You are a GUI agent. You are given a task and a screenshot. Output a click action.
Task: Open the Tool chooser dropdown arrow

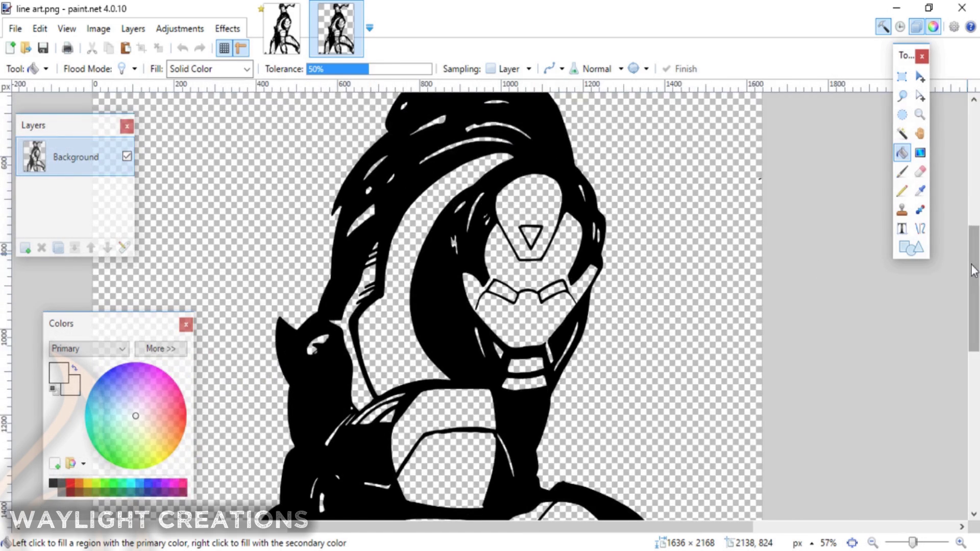[46, 69]
